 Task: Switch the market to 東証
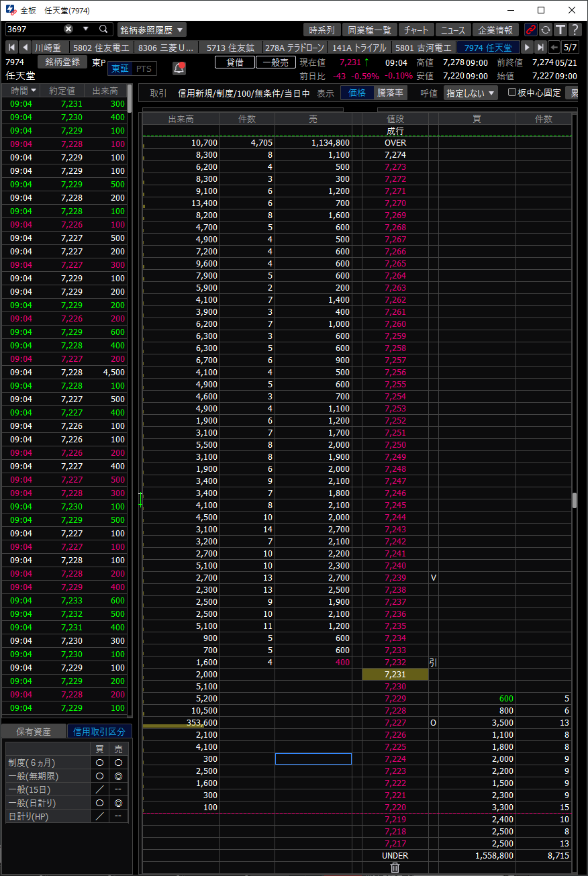click(120, 68)
